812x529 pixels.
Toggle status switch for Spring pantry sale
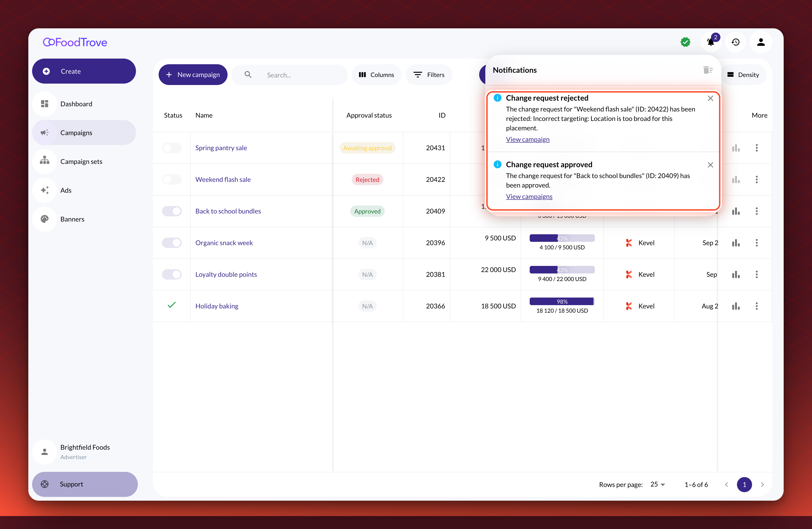coord(172,148)
